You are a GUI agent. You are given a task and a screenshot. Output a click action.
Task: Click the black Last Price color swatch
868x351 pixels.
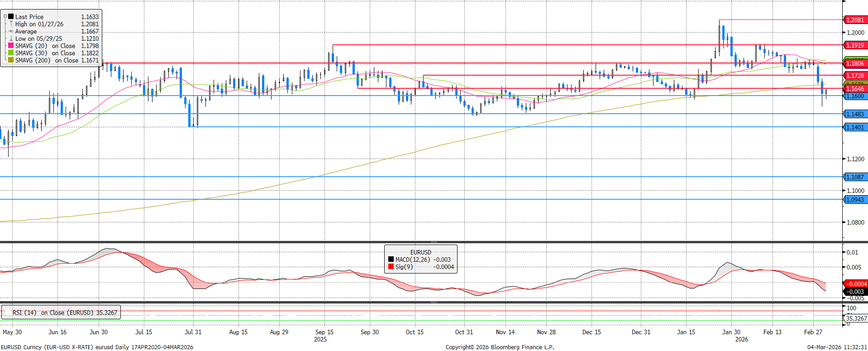coord(11,17)
